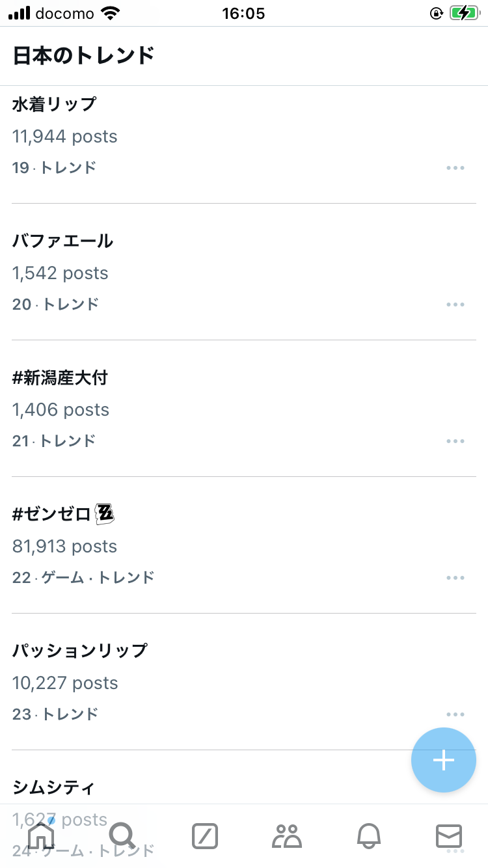
Task: Open more options for #ゼンゼロ trend
Action: pos(455,578)
